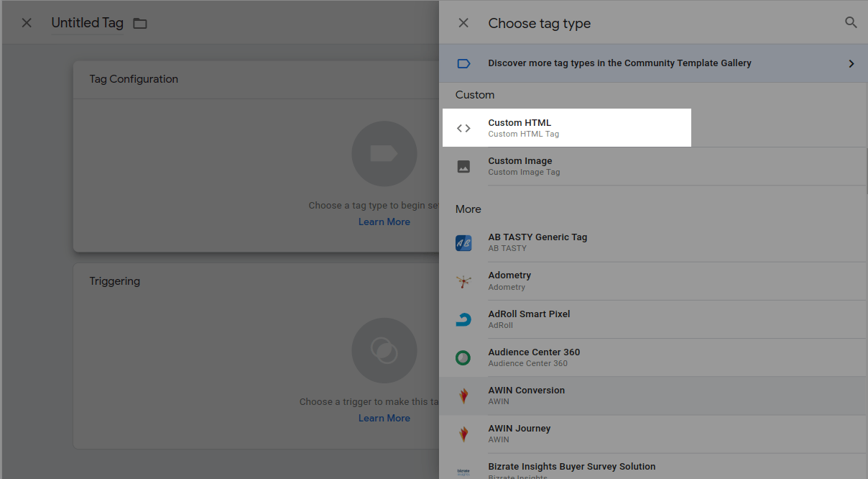Open Learn More link under Tag Configuration
Viewport: 868px width, 479px height.
pos(384,222)
